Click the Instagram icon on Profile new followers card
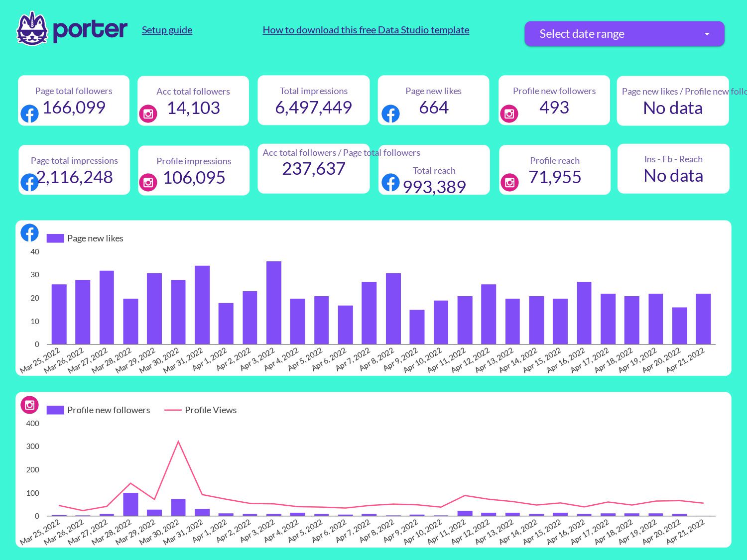The height and width of the screenshot is (560, 747). coord(509,113)
